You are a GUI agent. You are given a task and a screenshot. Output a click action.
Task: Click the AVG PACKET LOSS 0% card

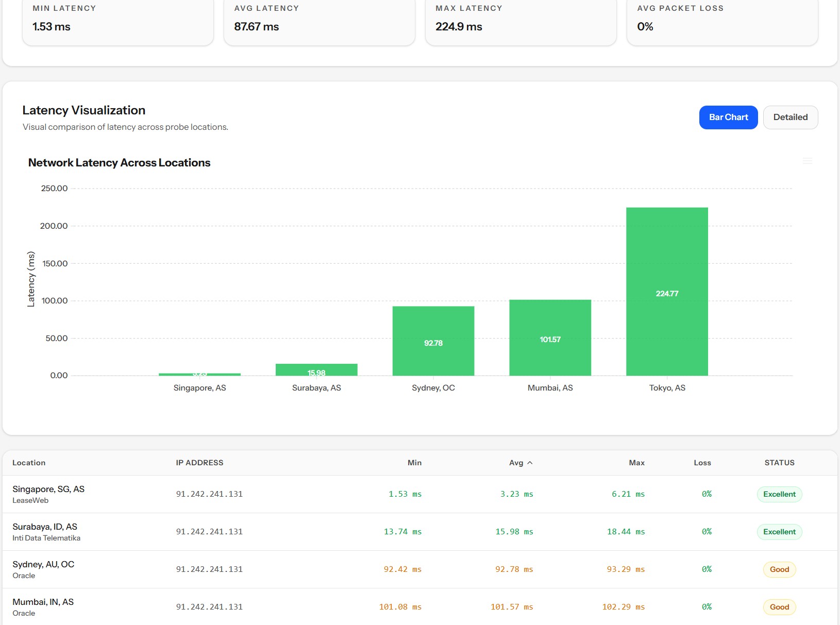pyautogui.click(x=723, y=22)
